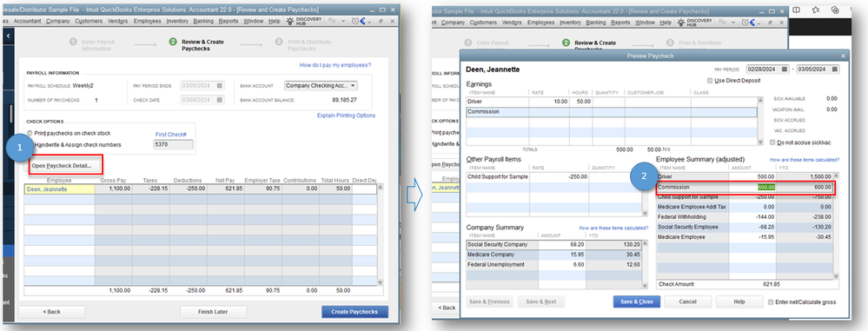Viewport: 868px width, 331px height.
Task: Click employee list scroll up arrow, left window
Action: tap(380, 189)
